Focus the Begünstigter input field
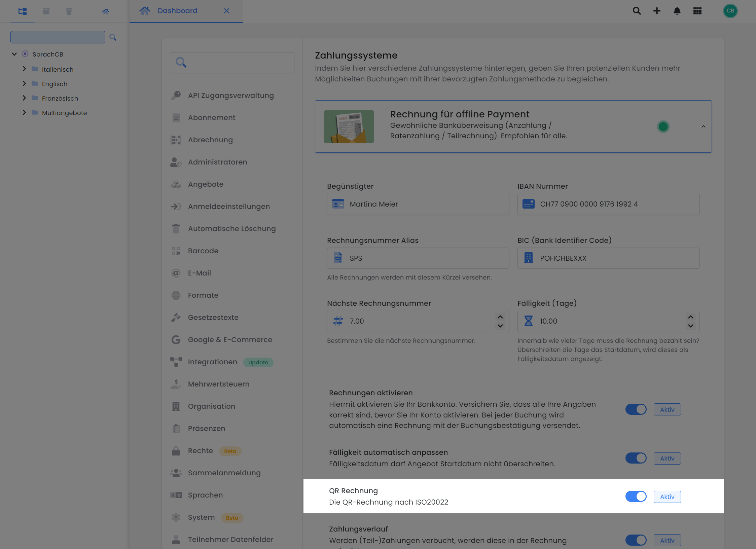The height and width of the screenshot is (549, 756). 418,204
